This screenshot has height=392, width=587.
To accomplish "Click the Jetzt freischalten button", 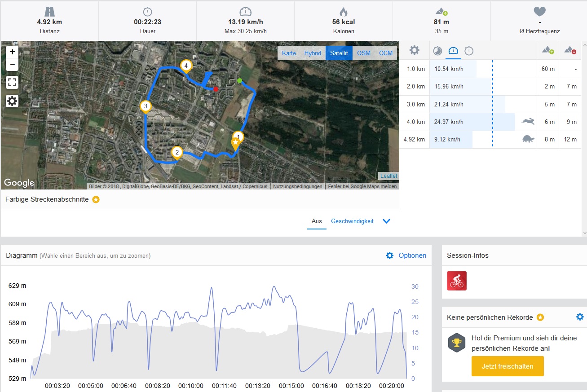I will (x=508, y=366).
